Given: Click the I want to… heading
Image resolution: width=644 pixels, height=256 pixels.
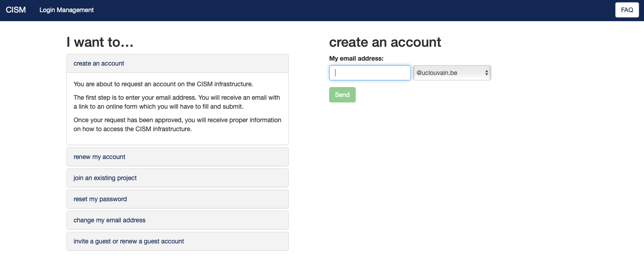Looking at the screenshot, I should pyautogui.click(x=100, y=42).
